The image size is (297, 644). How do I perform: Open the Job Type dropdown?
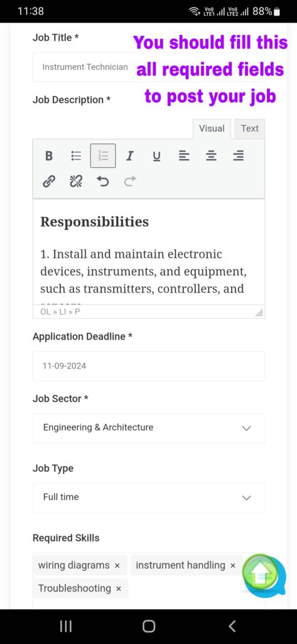click(x=148, y=497)
